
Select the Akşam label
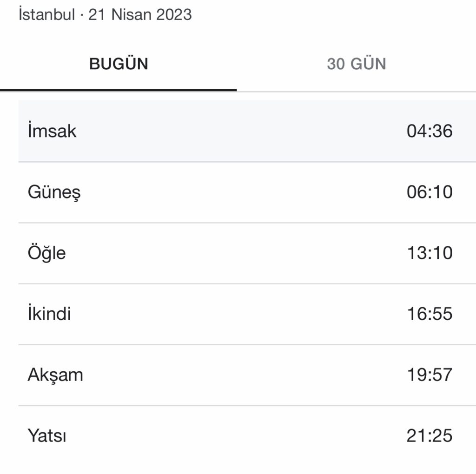[55, 375]
